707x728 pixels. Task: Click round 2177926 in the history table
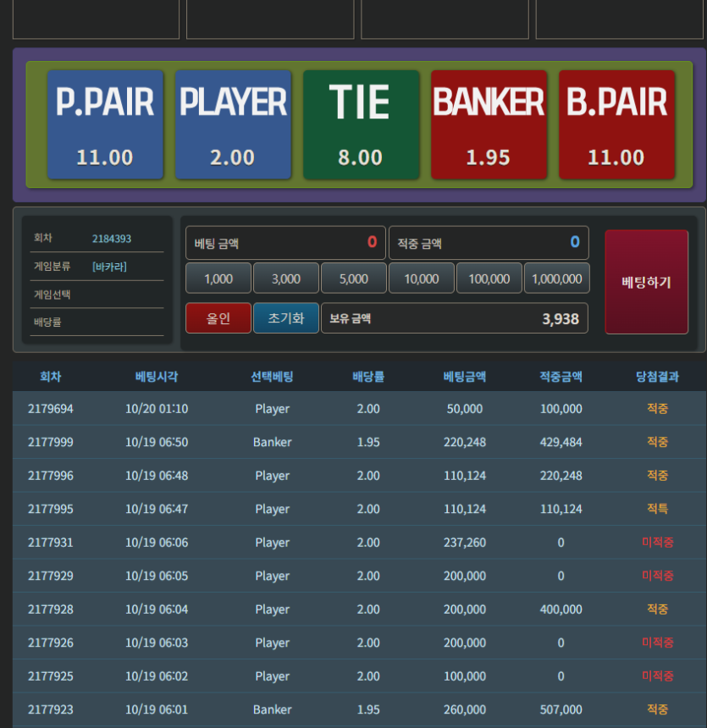pos(51,643)
